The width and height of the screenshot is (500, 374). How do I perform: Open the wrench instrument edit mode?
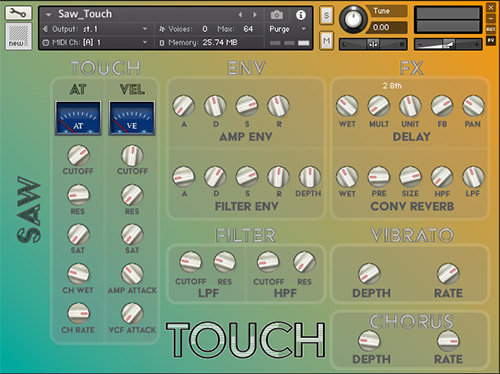click(18, 13)
